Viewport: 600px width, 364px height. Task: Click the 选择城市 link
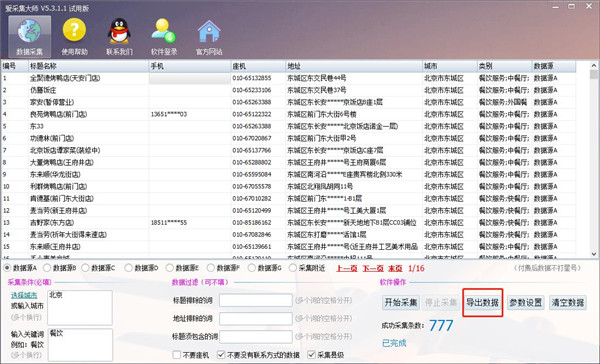pos(24,295)
